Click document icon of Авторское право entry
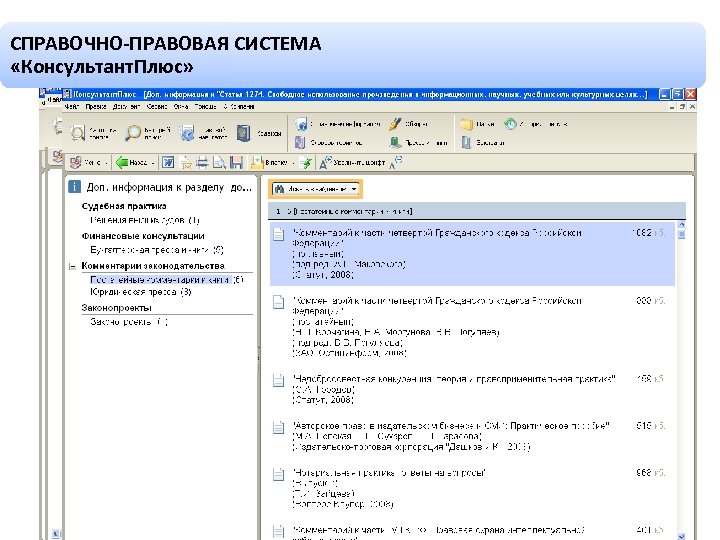 click(x=278, y=427)
